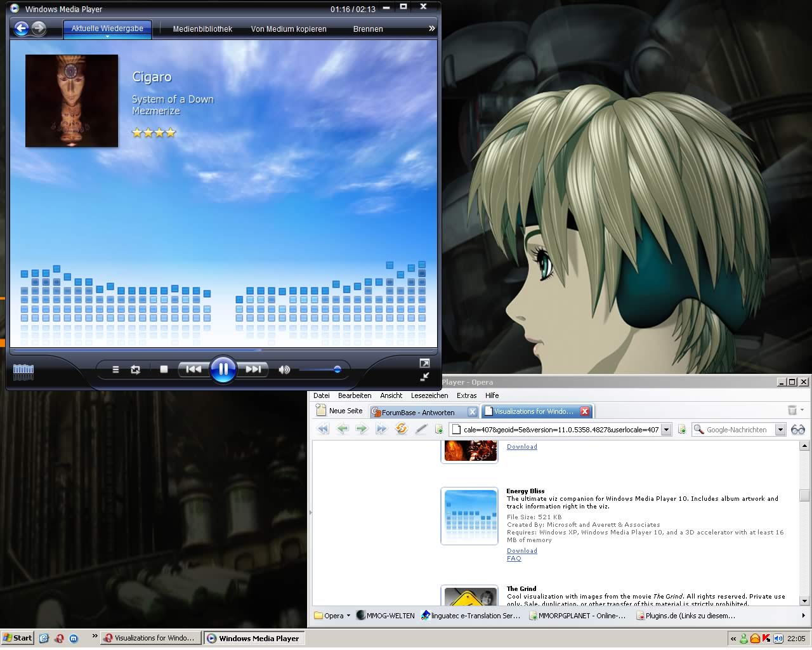Expand the Aktuelle Wiedergabe tab dropdown arrow
Viewport: 812px width, 650px height.
pos(107,36)
